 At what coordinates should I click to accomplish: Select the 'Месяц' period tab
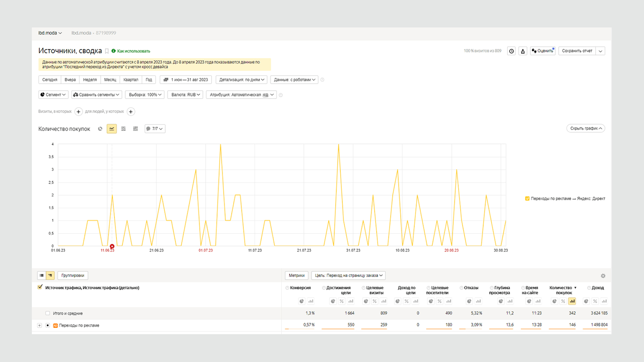tap(110, 80)
